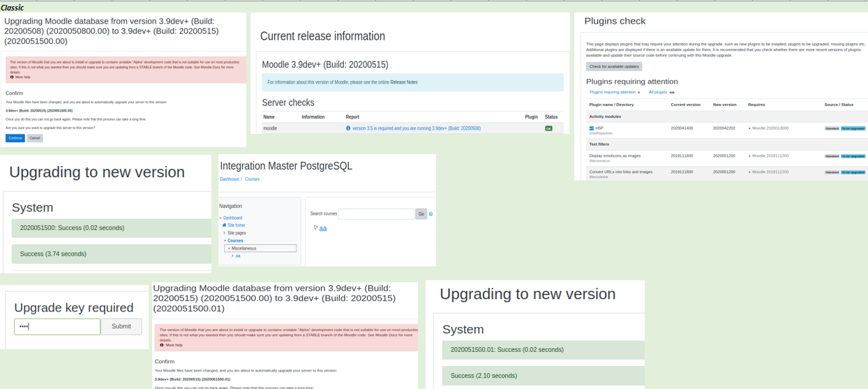This screenshot has height=389, width=868.
Task: Click the Cancel button in the upgrade confirmation
Action: (x=35, y=138)
